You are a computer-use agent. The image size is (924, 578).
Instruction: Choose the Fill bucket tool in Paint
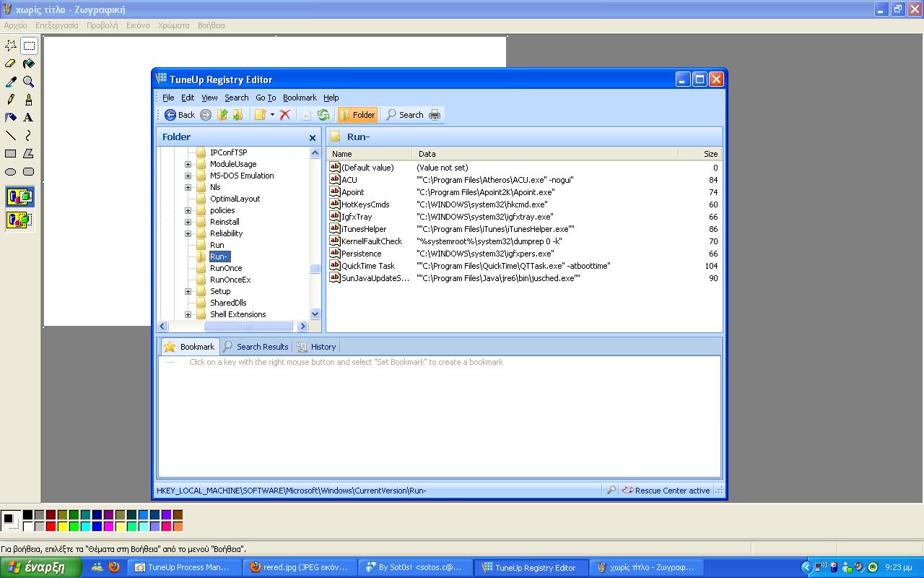29,64
